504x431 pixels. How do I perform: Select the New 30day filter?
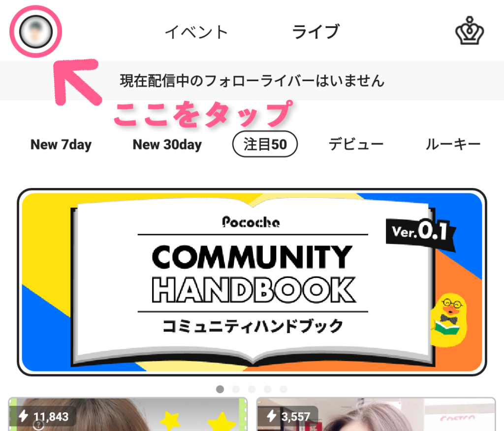[167, 145]
